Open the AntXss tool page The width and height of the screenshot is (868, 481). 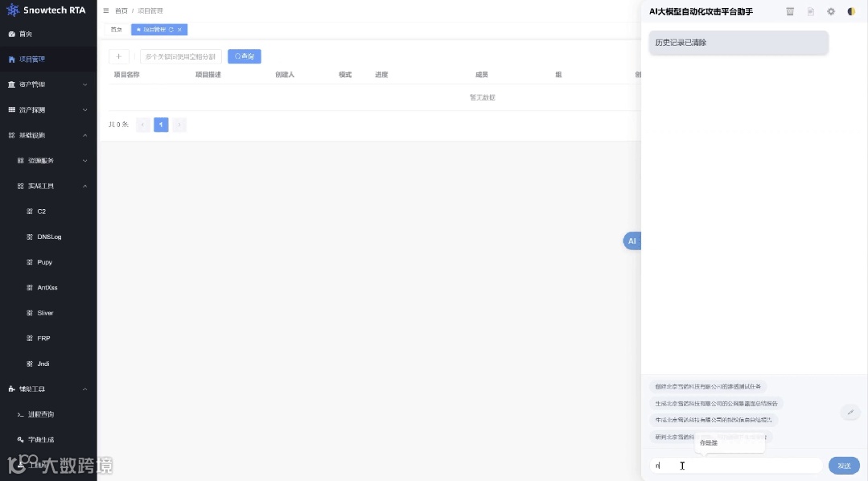pyautogui.click(x=48, y=288)
